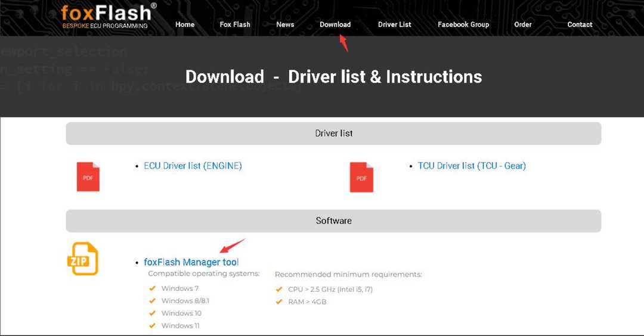Click the orange ZIP file icon
The width and height of the screenshot is (644, 336).
(82, 259)
